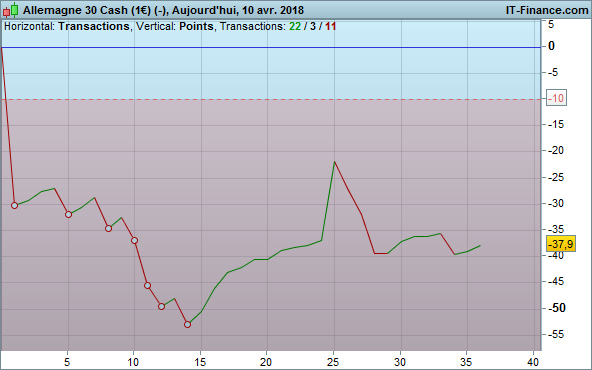Click the candlestick icon in title bar
Viewport: 592px width, 370px height.
click(x=11, y=10)
